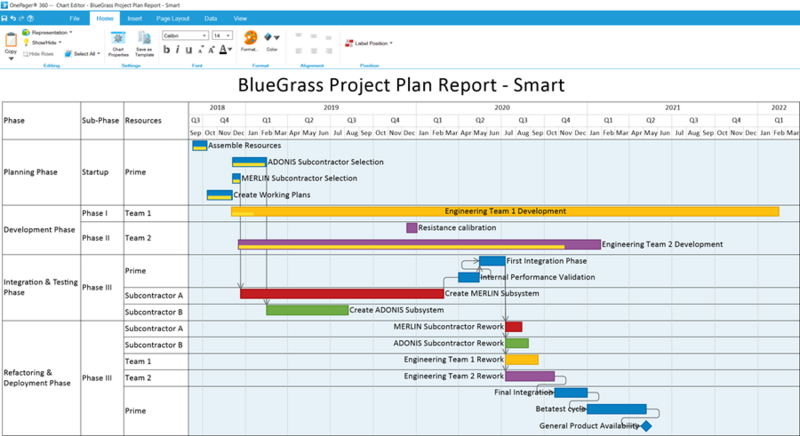Select the General Product Availability diamond milestone
The width and height of the screenshot is (800, 436).
tap(646, 425)
